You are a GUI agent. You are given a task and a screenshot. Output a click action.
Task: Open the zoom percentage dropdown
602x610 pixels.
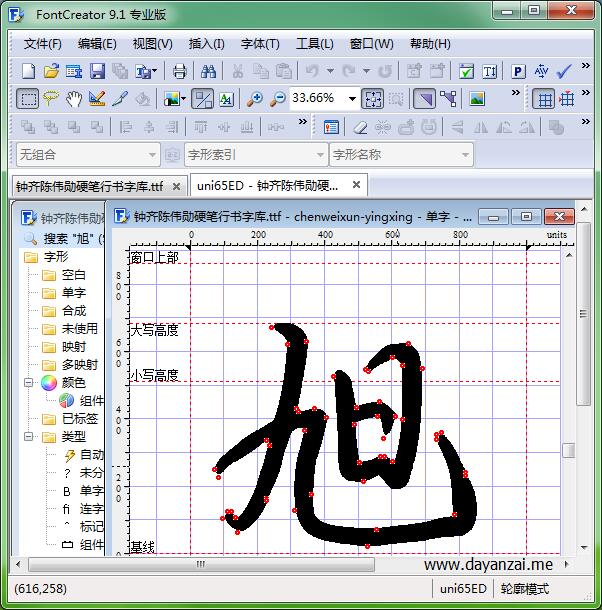coord(352,99)
